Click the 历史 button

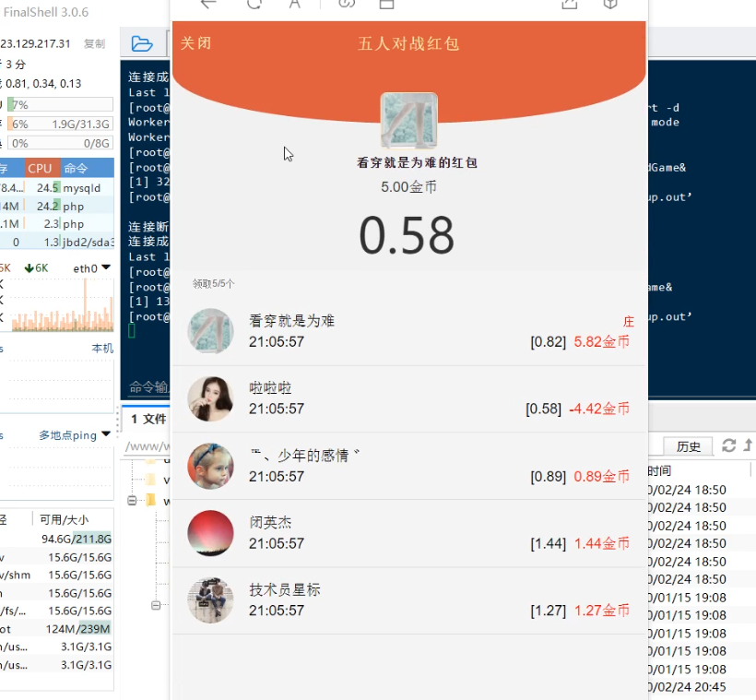tap(689, 446)
